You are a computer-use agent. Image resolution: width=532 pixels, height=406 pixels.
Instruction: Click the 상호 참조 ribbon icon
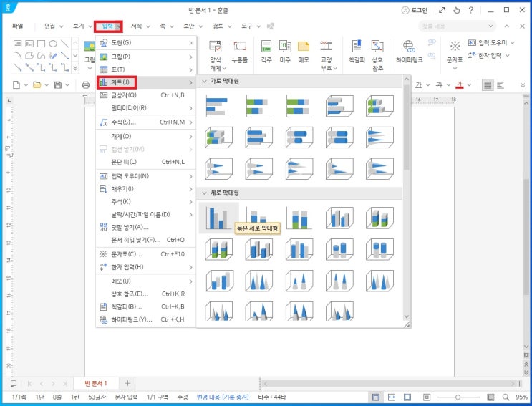click(377, 52)
